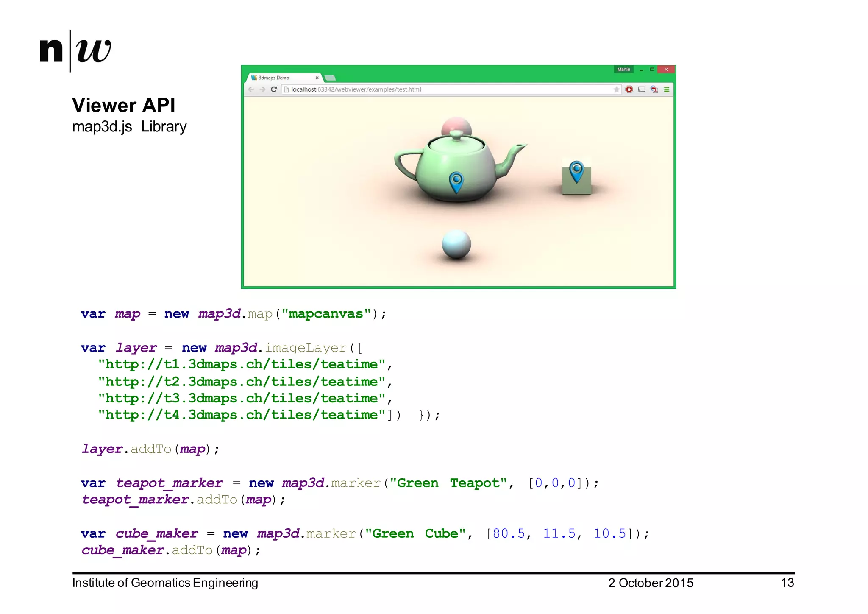This screenshot has height=614, width=868.
Task: Open the Chrome hamburger menu
Action: click(x=667, y=89)
